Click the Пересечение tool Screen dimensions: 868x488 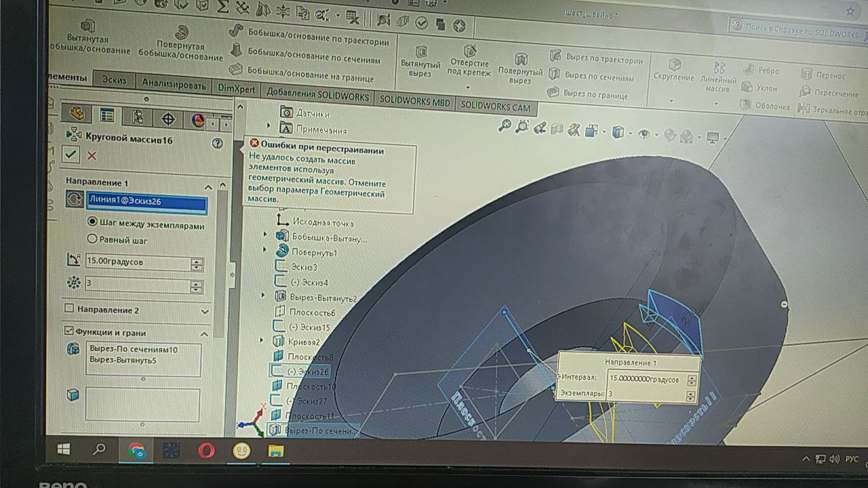coord(829,92)
